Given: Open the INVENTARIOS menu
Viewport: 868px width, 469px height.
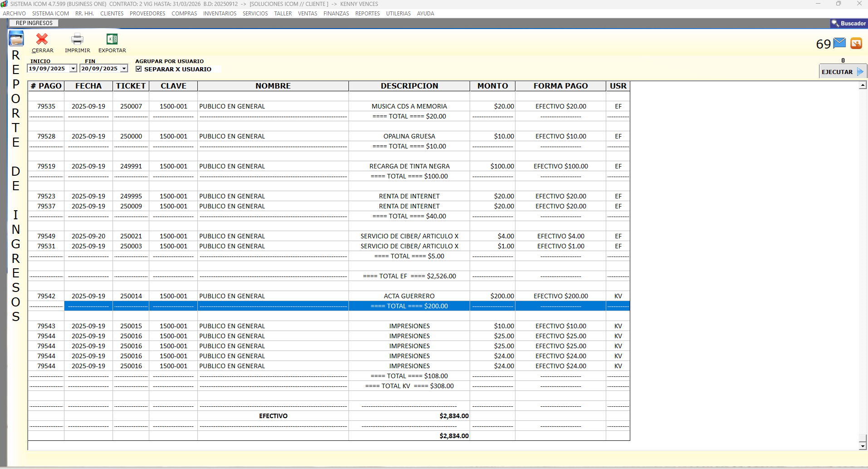Looking at the screenshot, I should (x=220, y=14).
